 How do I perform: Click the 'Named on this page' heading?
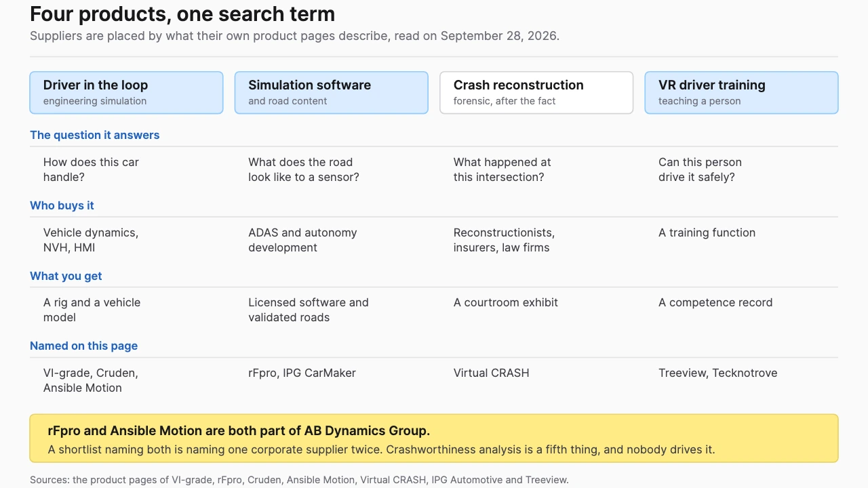point(83,346)
